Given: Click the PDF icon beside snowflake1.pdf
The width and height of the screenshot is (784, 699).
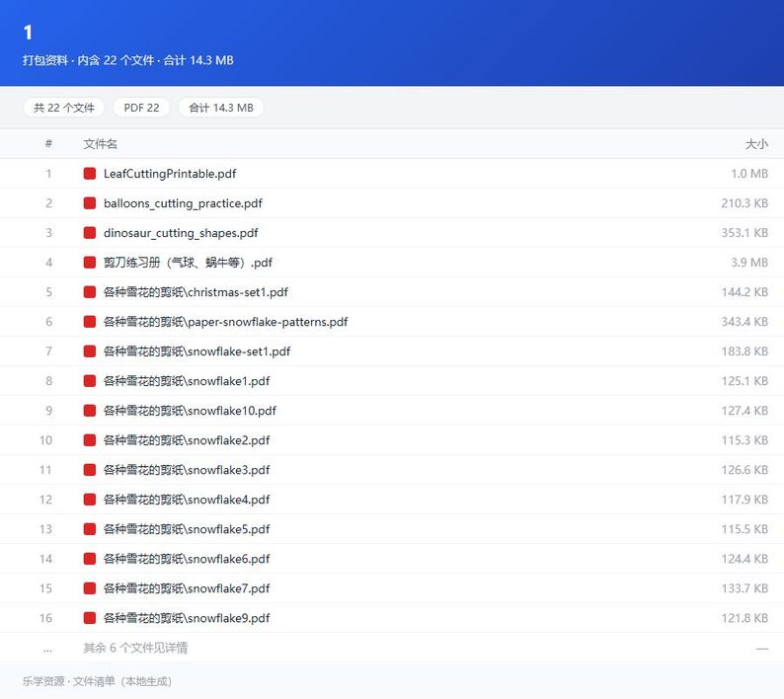Looking at the screenshot, I should (90, 381).
